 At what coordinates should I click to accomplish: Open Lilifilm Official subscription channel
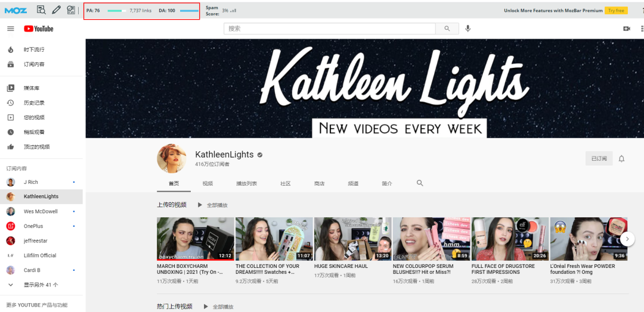click(41, 255)
